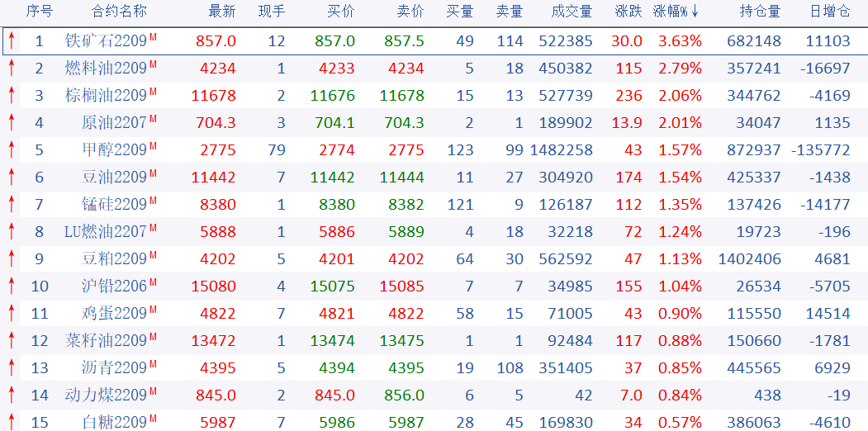The width and height of the screenshot is (868, 431).
Task: Click the 日增仓 column header
Action: [829, 12]
